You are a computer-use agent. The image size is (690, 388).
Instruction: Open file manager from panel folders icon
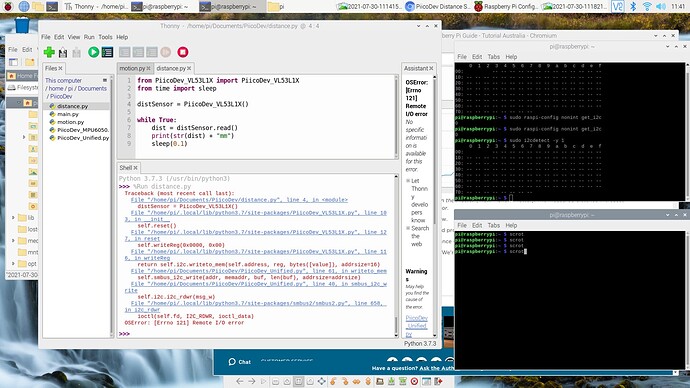(38, 6)
